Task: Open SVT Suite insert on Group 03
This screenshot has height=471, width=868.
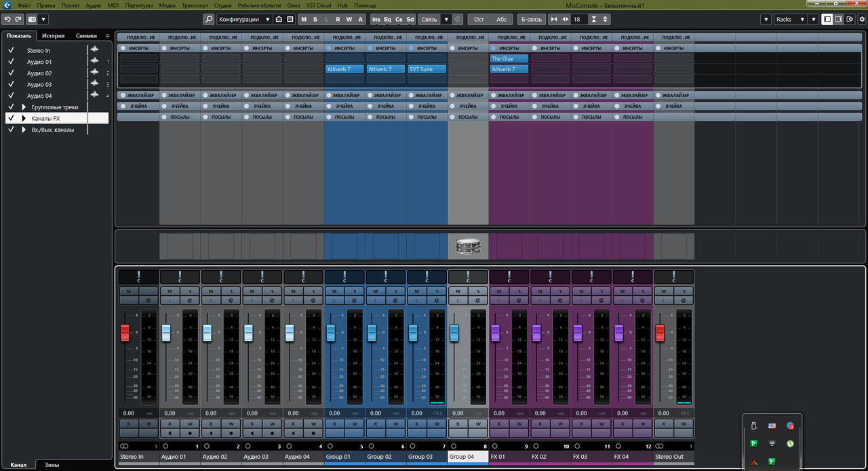Action: [x=427, y=69]
